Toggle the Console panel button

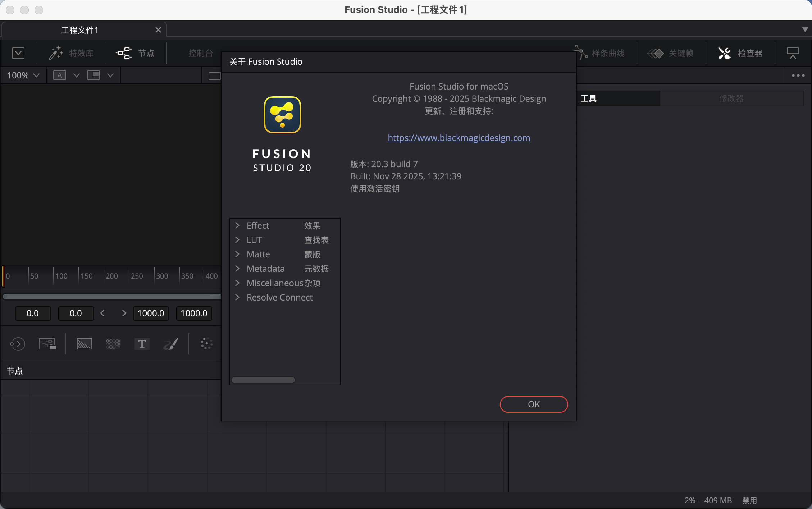point(200,53)
